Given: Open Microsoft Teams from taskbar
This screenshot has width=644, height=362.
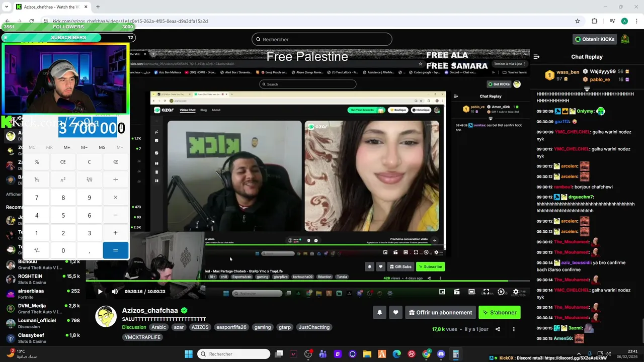Looking at the screenshot, I should click(x=323, y=354).
